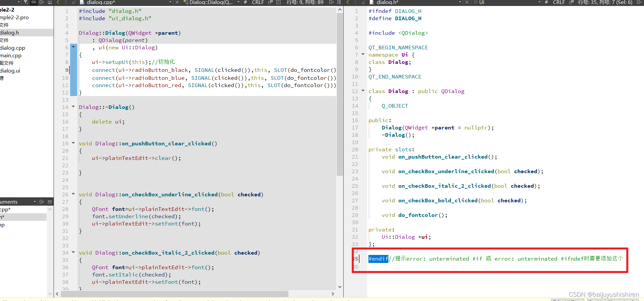Image resolution: width=644 pixels, height=301 pixels.
Task: Close the dialog.h editor split
Action: point(467,2)
